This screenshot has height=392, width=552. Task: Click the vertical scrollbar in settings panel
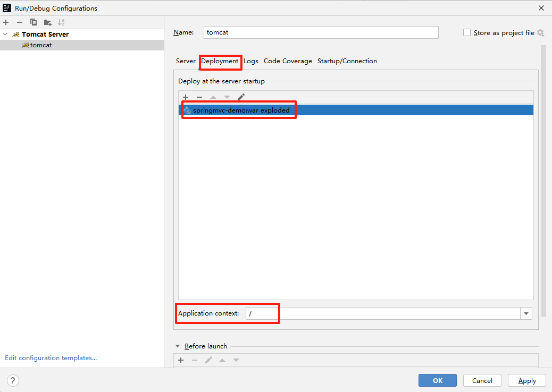pyautogui.click(x=543, y=181)
